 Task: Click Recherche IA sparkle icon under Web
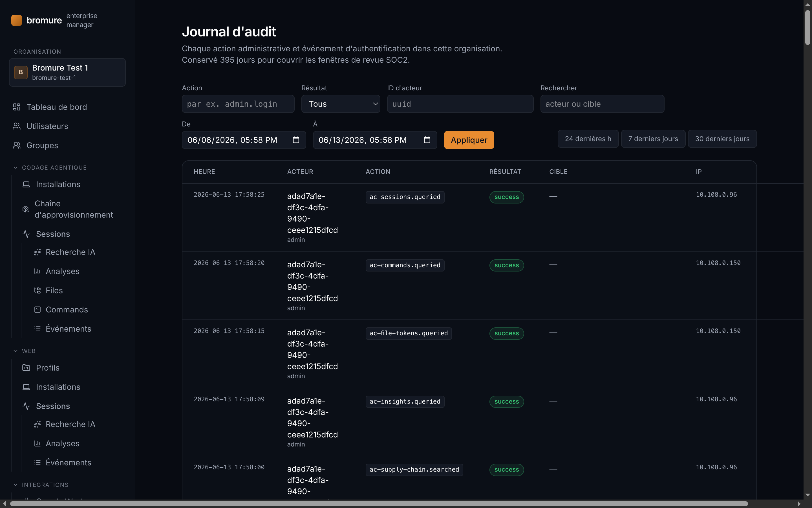click(37, 424)
